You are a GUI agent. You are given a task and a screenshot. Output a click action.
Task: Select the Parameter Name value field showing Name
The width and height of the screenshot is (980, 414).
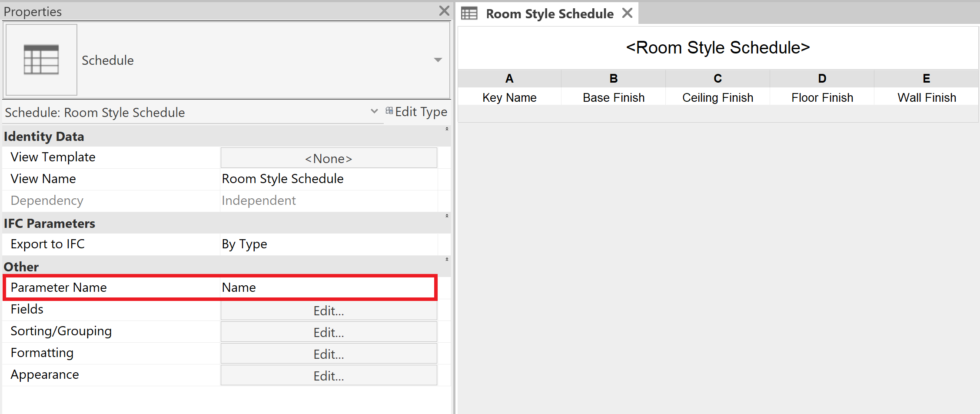click(328, 287)
